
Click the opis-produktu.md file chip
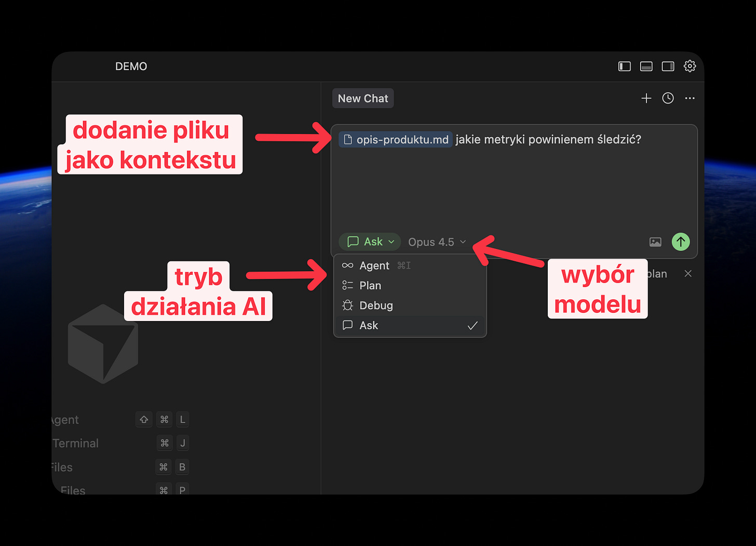click(396, 140)
